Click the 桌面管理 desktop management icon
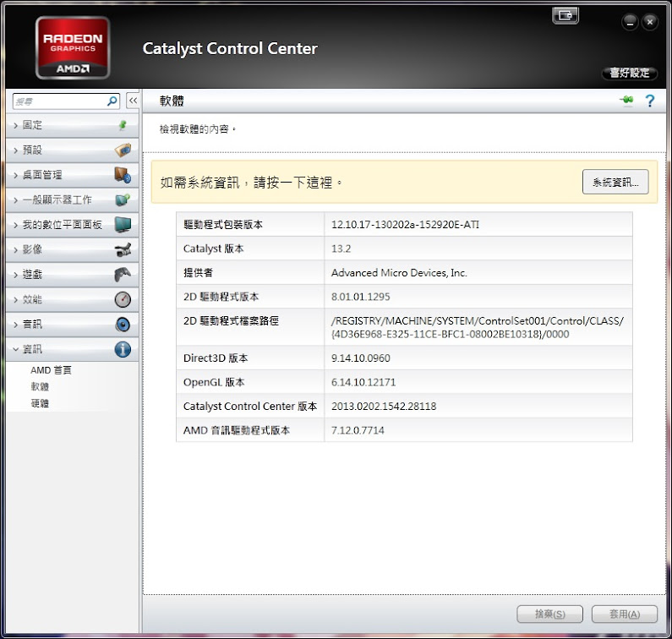The height and width of the screenshot is (639, 672). point(123,175)
